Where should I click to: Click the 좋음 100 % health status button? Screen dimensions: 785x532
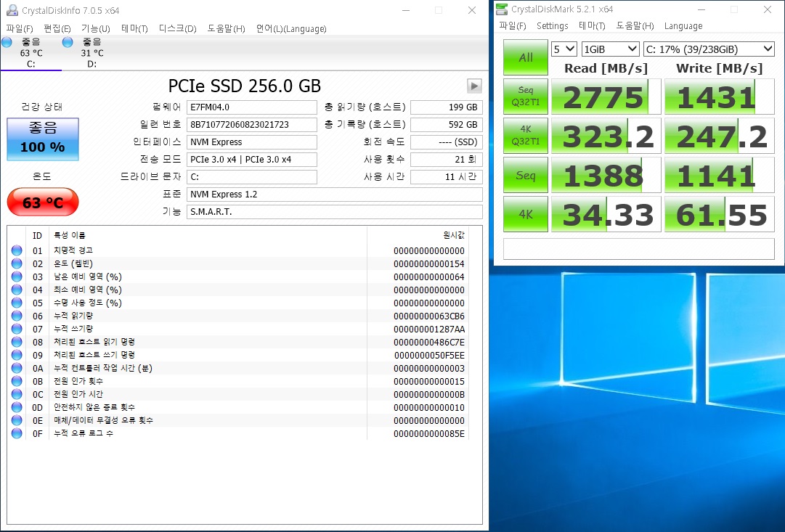coord(43,139)
